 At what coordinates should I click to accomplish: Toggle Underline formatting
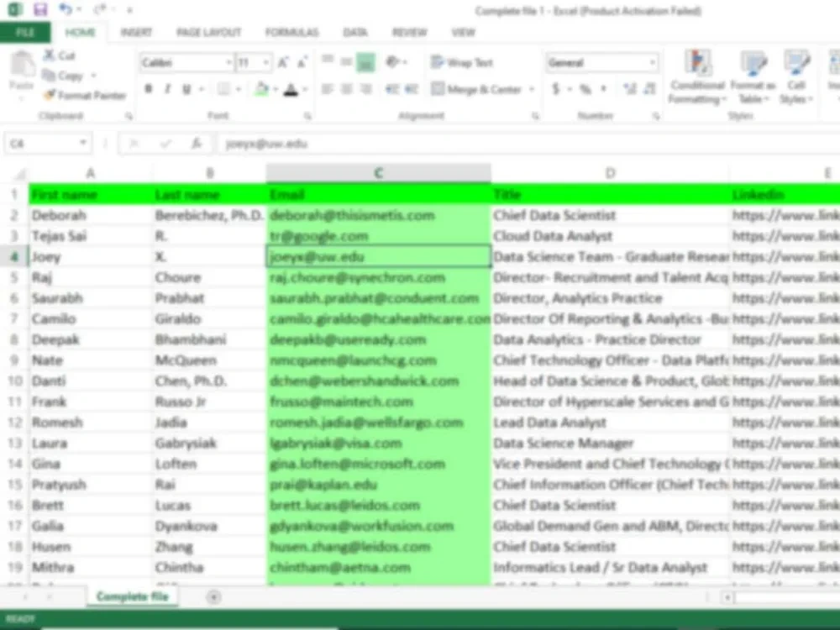pyautogui.click(x=186, y=89)
